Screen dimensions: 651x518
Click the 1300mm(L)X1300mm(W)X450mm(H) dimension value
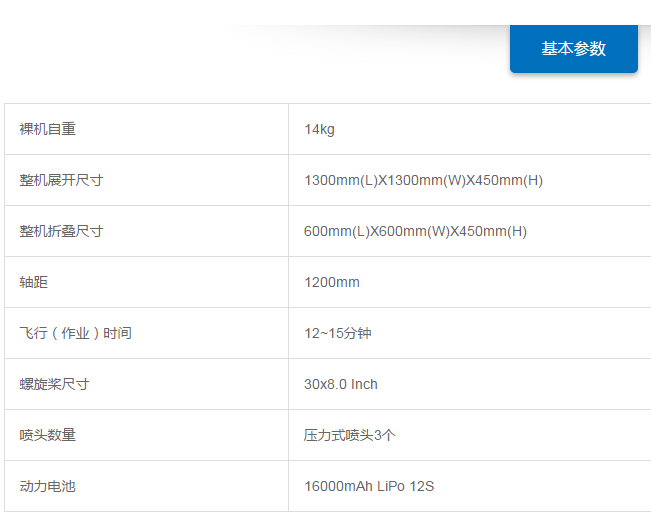pyautogui.click(x=423, y=180)
